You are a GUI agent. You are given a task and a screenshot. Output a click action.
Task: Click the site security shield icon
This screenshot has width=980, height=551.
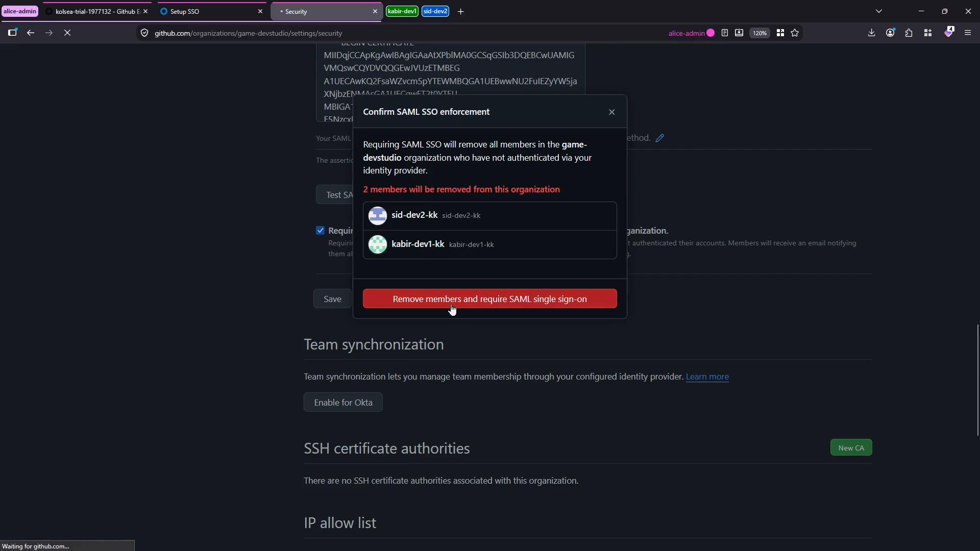[x=144, y=33]
